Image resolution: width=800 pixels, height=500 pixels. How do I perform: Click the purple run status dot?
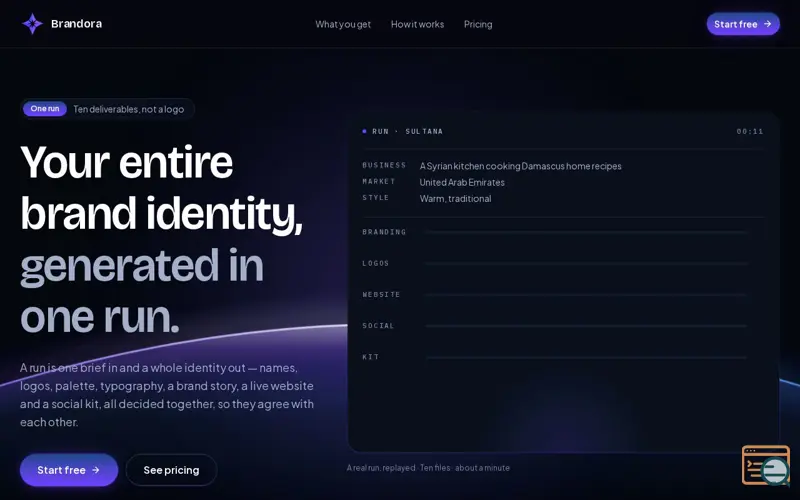pos(364,131)
